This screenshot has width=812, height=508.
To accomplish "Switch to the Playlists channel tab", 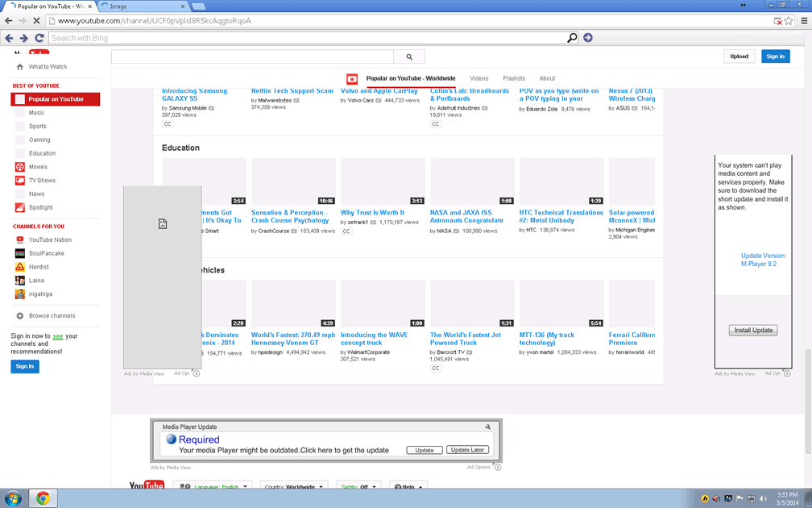I will point(514,78).
